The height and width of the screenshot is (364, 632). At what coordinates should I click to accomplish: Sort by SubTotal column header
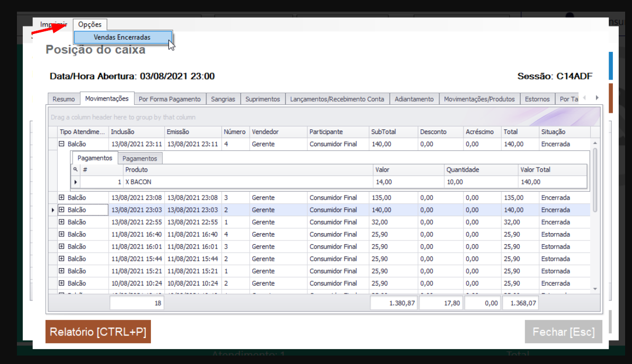(393, 132)
